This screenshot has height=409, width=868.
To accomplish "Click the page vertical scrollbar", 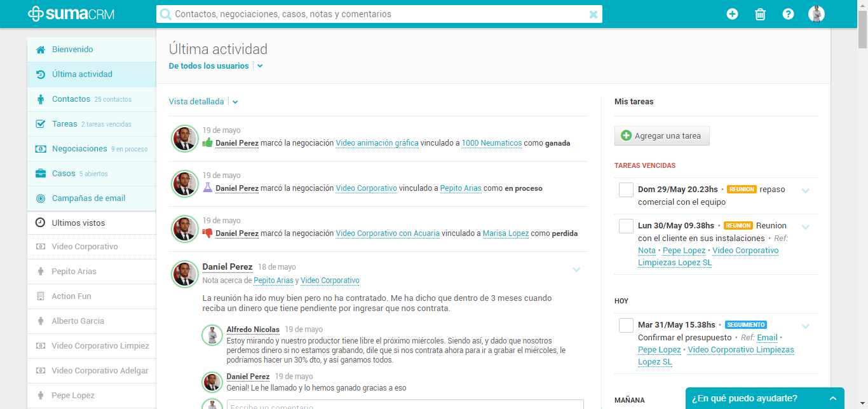I will point(862,29).
